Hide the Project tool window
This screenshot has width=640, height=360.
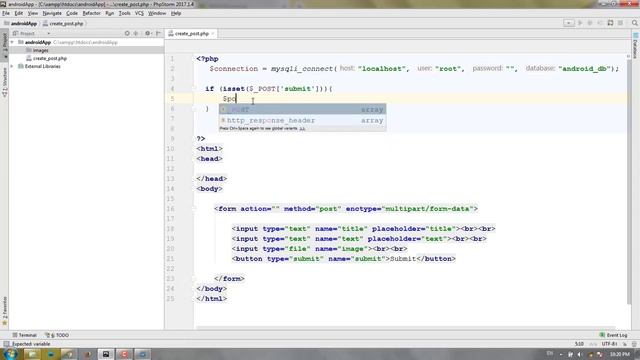(158, 33)
